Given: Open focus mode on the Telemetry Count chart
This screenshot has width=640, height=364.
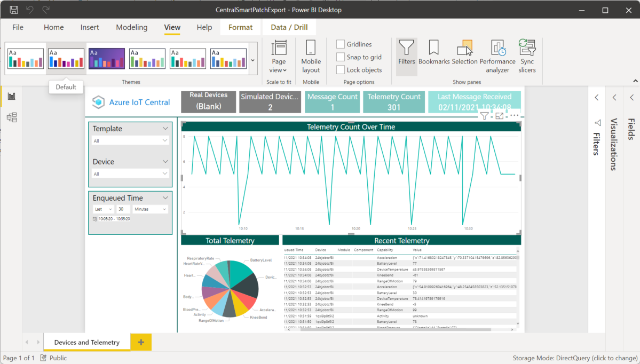Looking at the screenshot, I should click(x=498, y=115).
